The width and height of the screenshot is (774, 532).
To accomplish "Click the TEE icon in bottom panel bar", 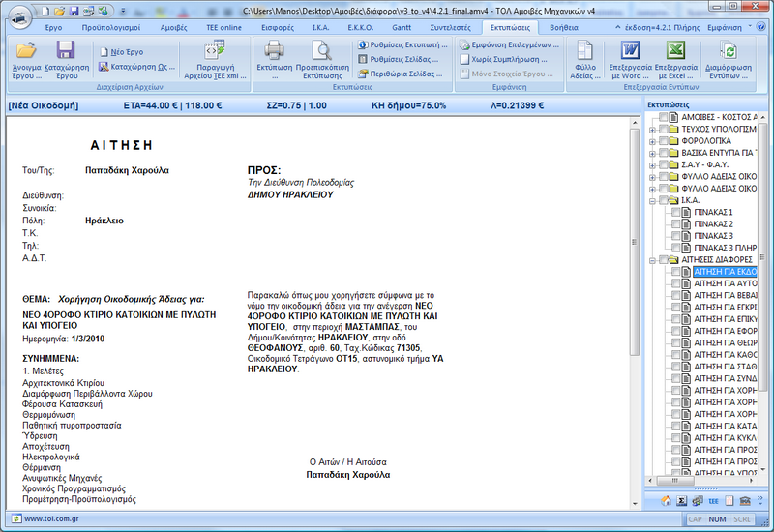I will [x=712, y=501].
